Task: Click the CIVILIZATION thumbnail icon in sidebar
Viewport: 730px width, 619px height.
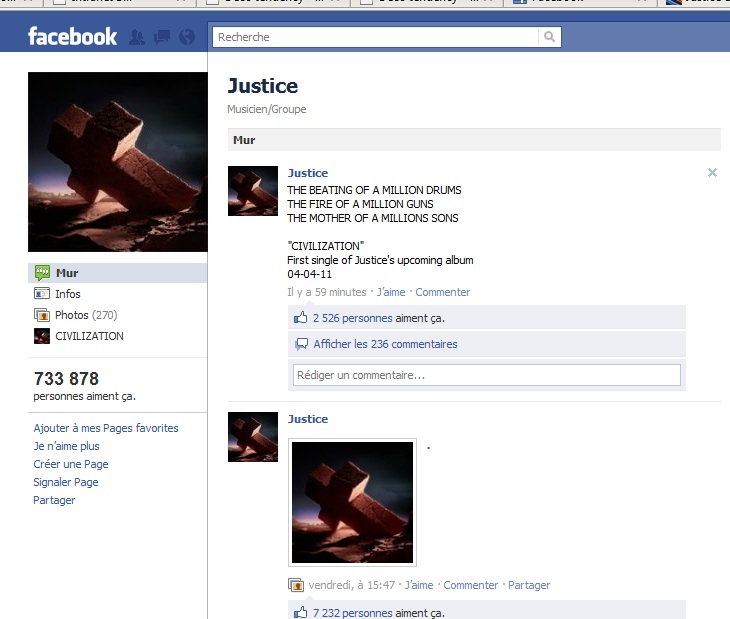Action: pyautogui.click(x=42, y=336)
